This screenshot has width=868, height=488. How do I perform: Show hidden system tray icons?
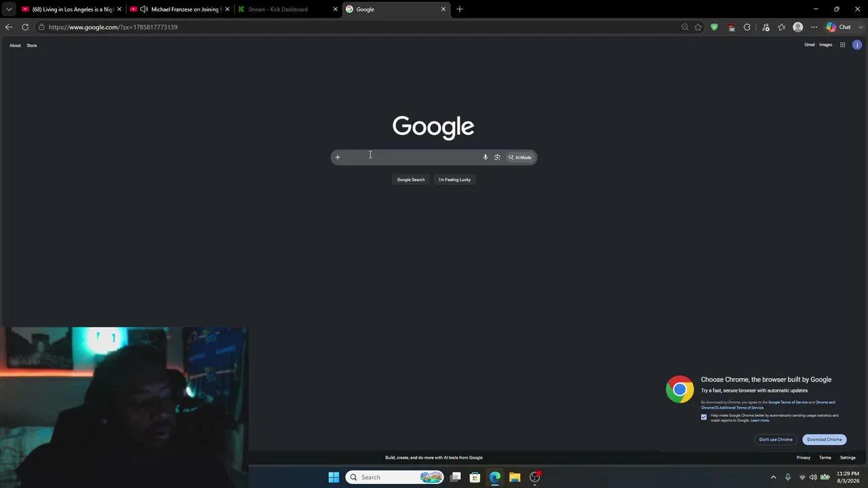pos(773,477)
